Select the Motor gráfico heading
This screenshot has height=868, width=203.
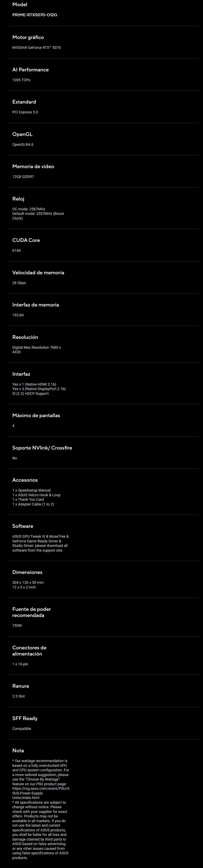click(x=28, y=37)
